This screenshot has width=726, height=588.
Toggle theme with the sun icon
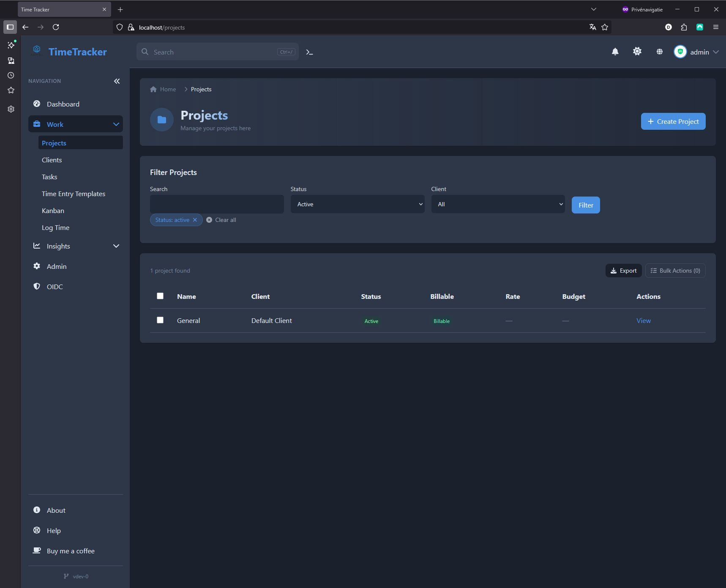[637, 52]
